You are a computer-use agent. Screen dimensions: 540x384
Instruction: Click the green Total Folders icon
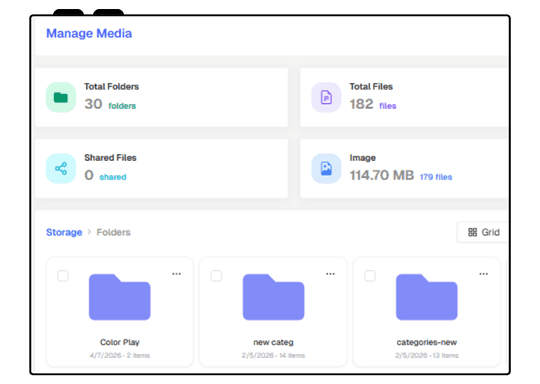pyautogui.click(x=61, y=97)
